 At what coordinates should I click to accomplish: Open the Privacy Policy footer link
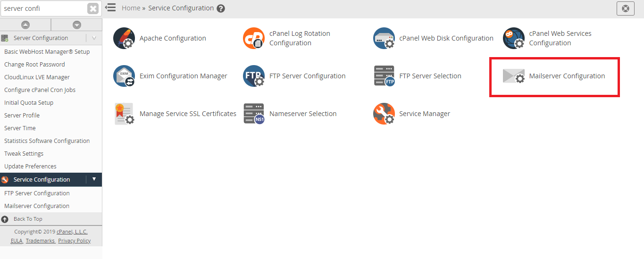75,241
